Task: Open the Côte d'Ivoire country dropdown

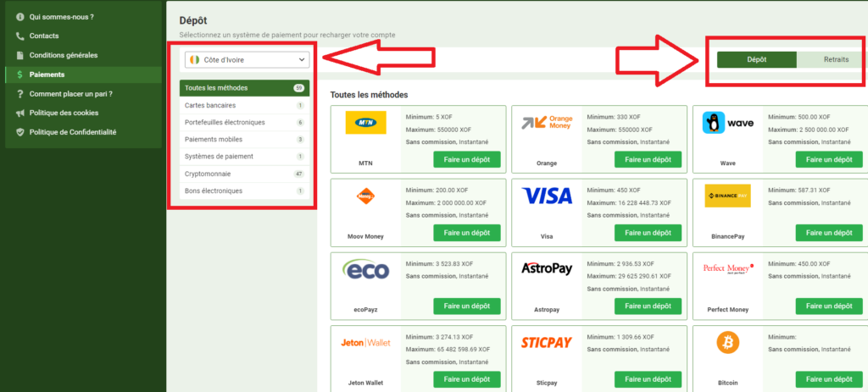Action: (x=247, y=60)
